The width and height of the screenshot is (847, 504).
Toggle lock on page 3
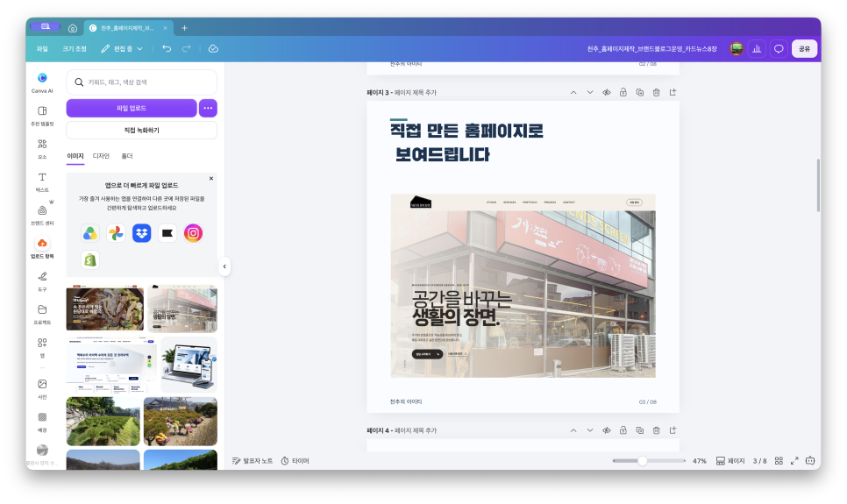[x=623, y=92]
